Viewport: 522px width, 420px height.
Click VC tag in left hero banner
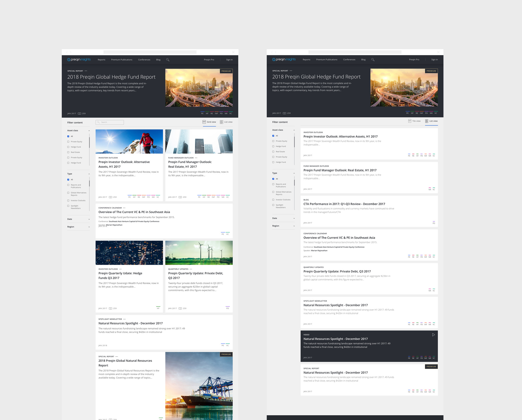(x=231, y=113)
